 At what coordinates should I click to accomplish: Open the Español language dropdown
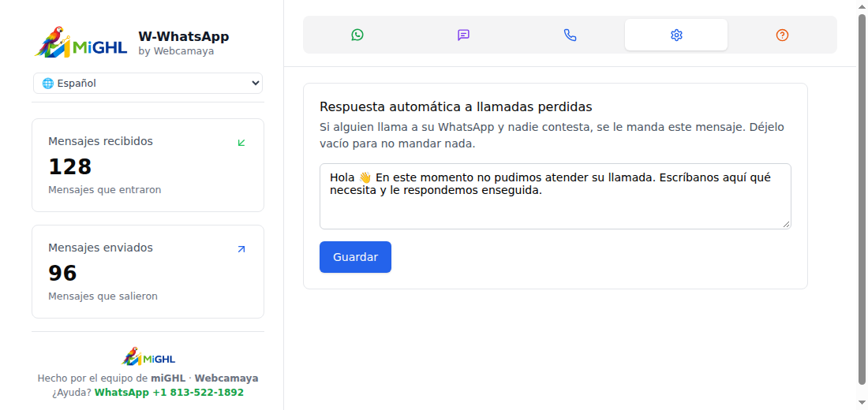(148, 83)
